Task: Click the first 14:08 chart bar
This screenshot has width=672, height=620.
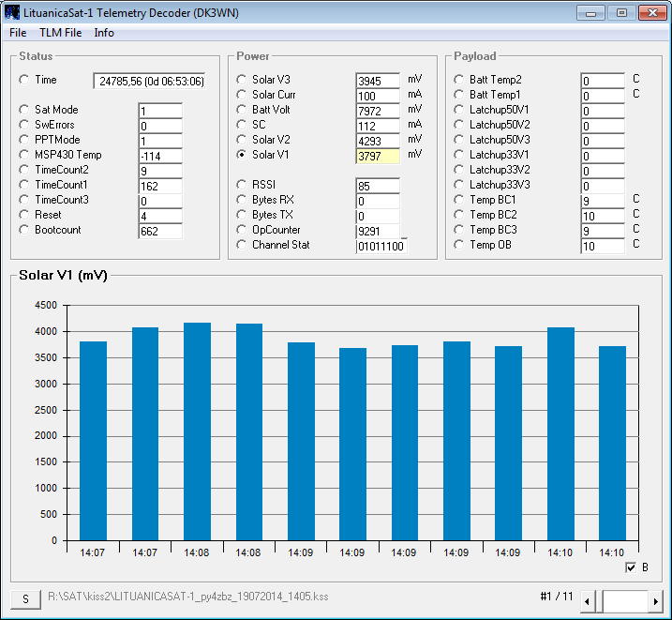Action: [197, 431]
